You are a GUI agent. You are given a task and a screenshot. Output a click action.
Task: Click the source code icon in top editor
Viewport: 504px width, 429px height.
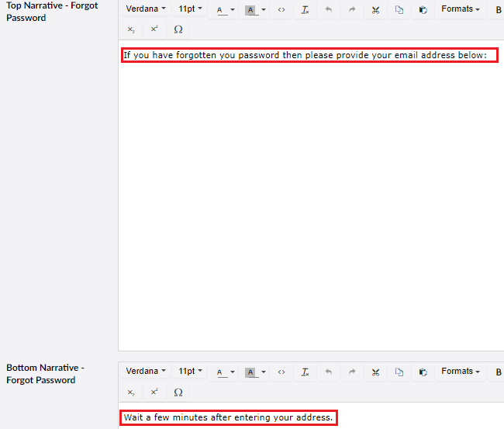click(x=281, y=10)
